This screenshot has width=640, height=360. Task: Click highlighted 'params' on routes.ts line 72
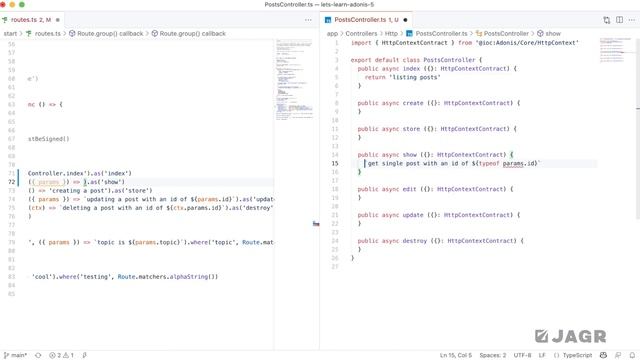click(49, 182)
